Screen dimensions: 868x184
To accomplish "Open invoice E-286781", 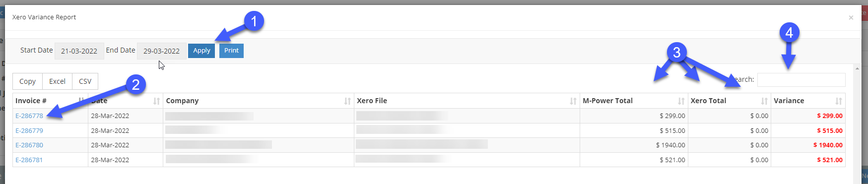I will [29, 160].
